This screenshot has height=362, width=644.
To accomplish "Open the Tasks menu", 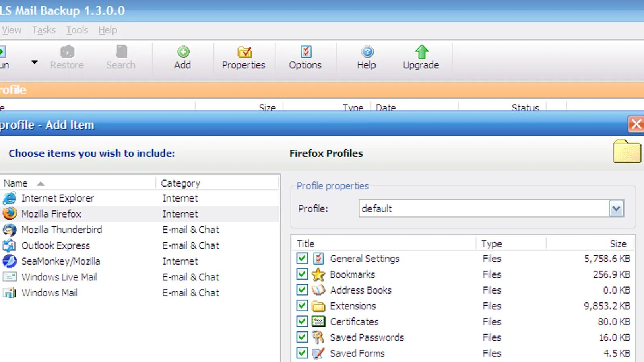I will point(44,30).
